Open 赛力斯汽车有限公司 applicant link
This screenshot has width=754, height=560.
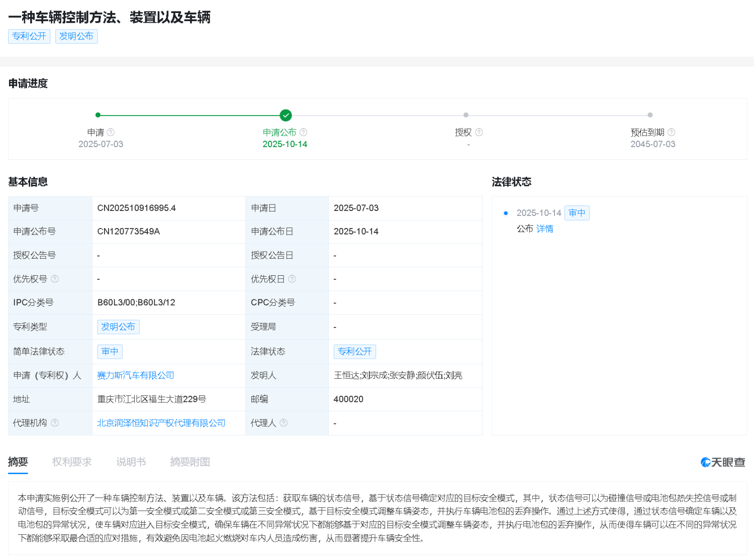pyautogui.click(x=136, y=375)
